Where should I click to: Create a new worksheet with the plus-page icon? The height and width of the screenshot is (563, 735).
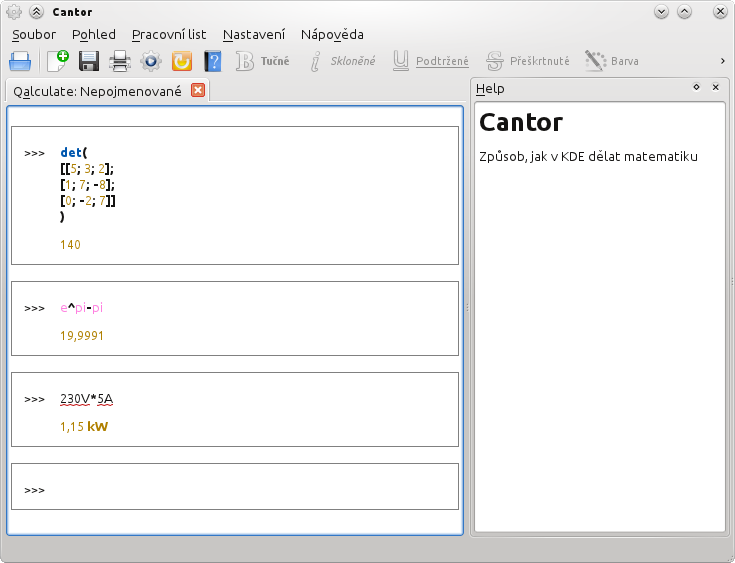[x=58, y=61]
